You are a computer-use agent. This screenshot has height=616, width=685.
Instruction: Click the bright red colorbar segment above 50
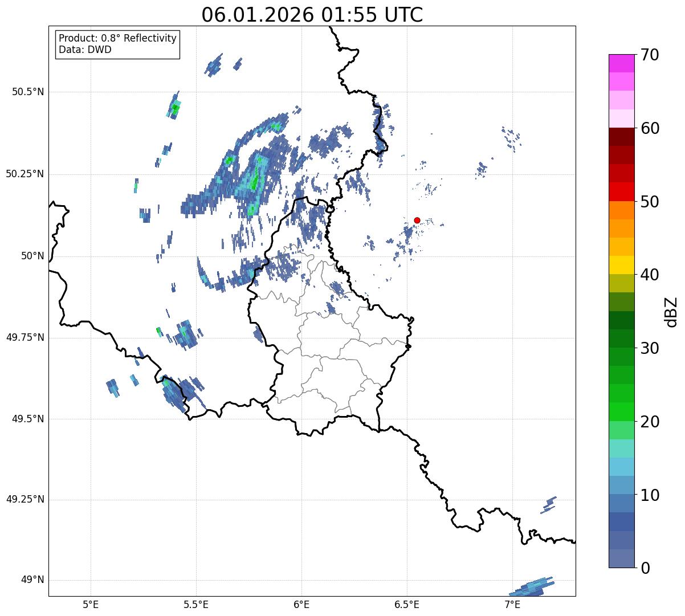[x=621, y=192]
